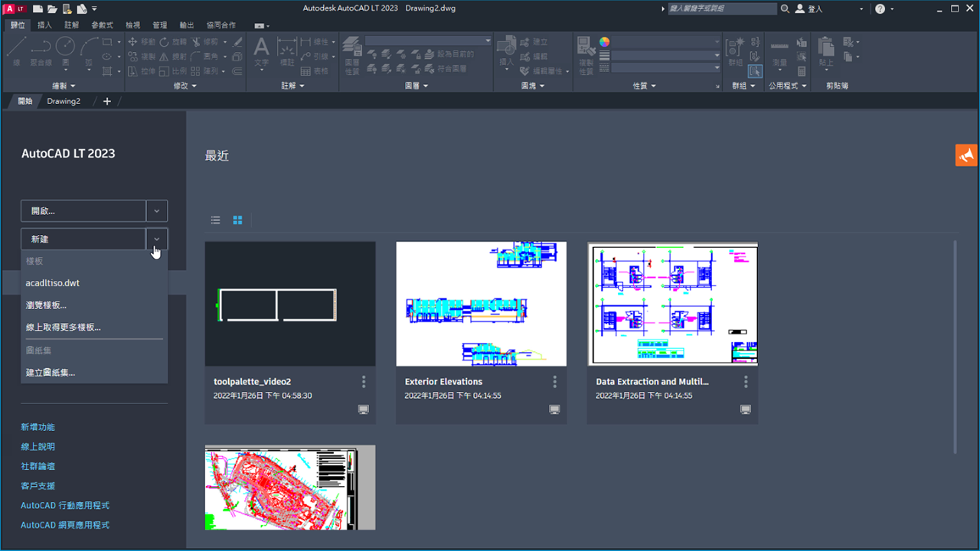The image size is (980, 551).
Task: Select the Arc (弧) tool
Action: click(88, 51)
